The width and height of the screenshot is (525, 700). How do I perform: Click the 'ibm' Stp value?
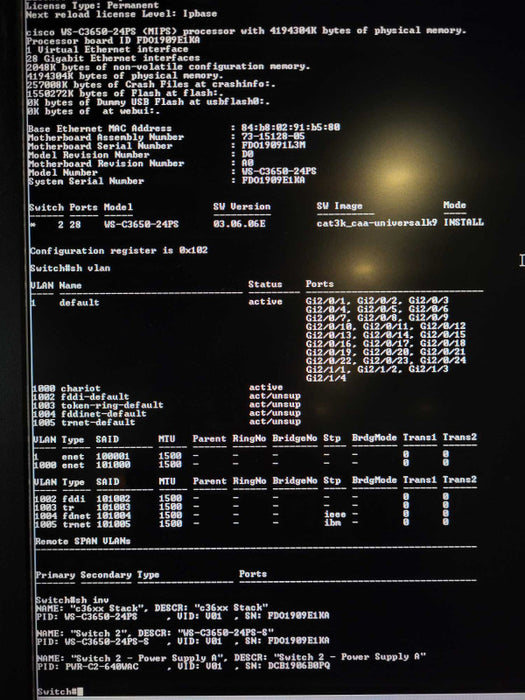pos(332,522)
